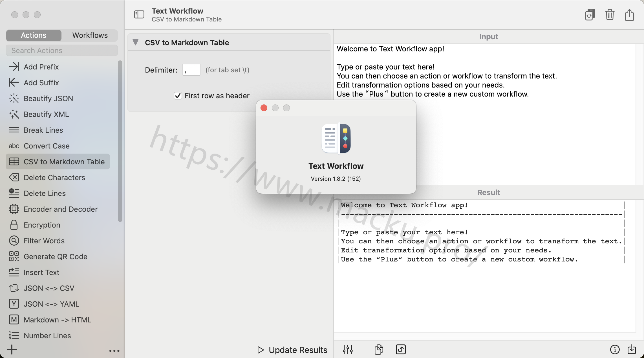The image size is (644, 358).
Task: Click the Delete Characters backspace icon
Action: point(14,177)
